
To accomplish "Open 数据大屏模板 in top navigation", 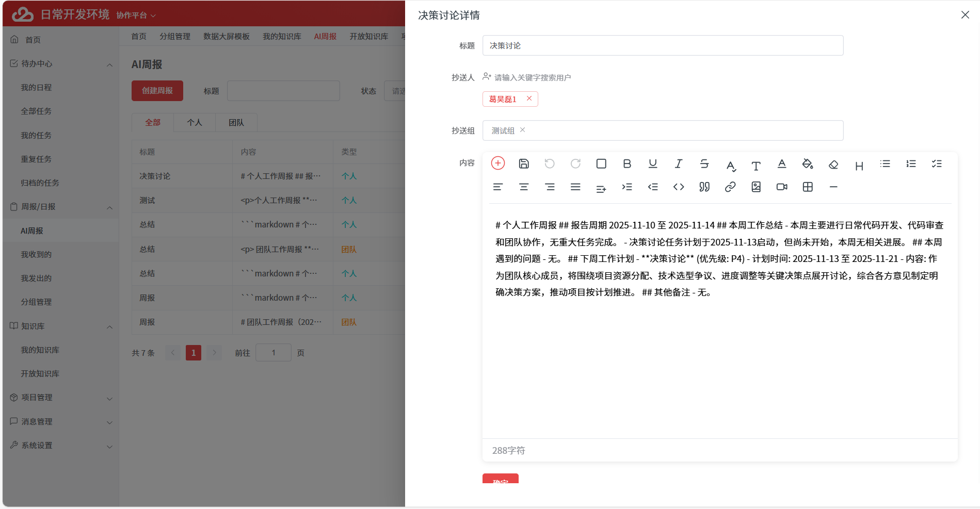I will click(227, 36).
